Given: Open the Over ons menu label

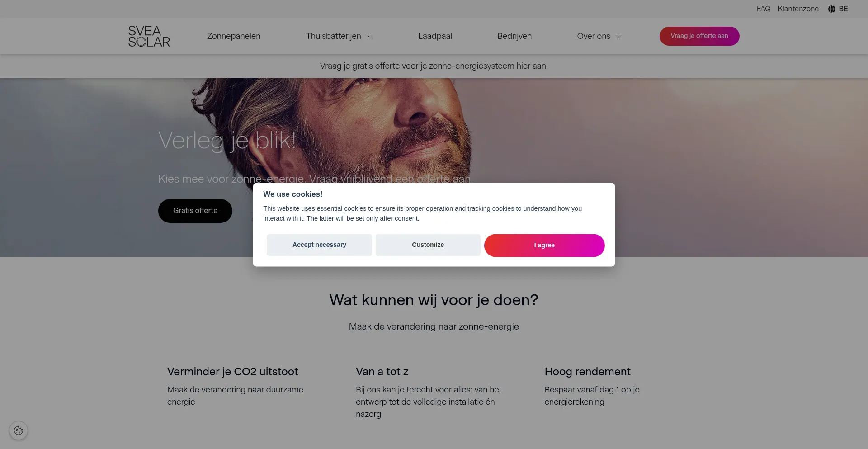Looking at the screenshot, I should coord(594,36).
